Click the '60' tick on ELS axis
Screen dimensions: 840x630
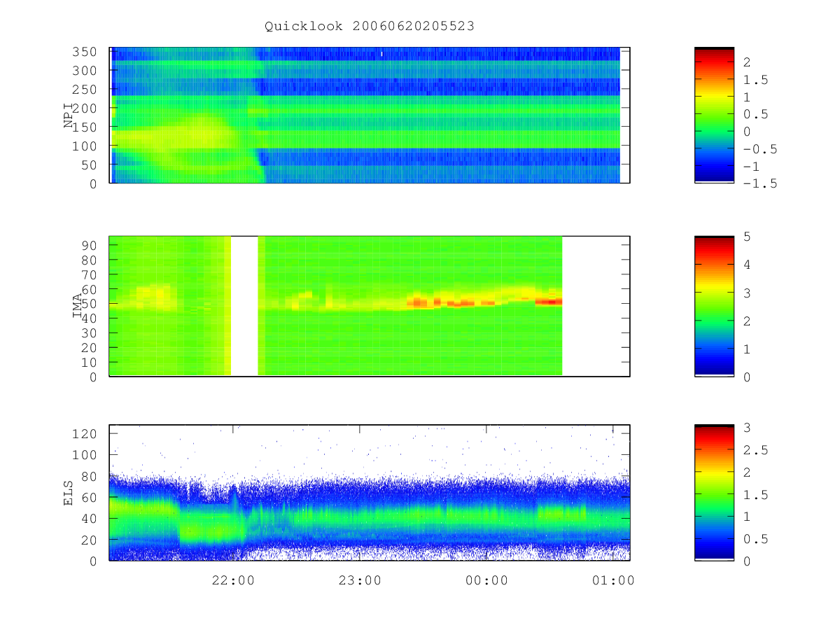90,498
